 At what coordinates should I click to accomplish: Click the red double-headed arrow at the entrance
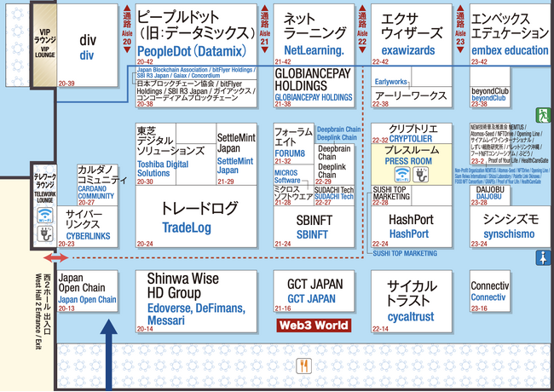pyautogui.click(x=55, y=258)
